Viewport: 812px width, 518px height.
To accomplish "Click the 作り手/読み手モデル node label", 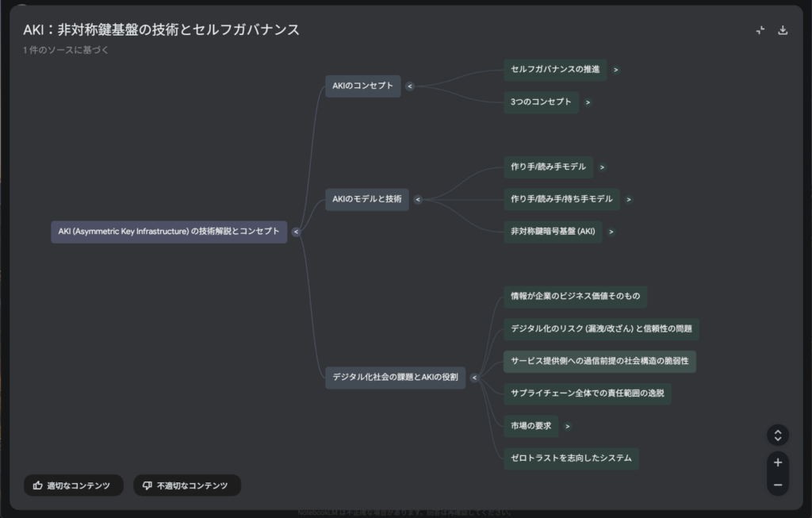I will [548, 167].
